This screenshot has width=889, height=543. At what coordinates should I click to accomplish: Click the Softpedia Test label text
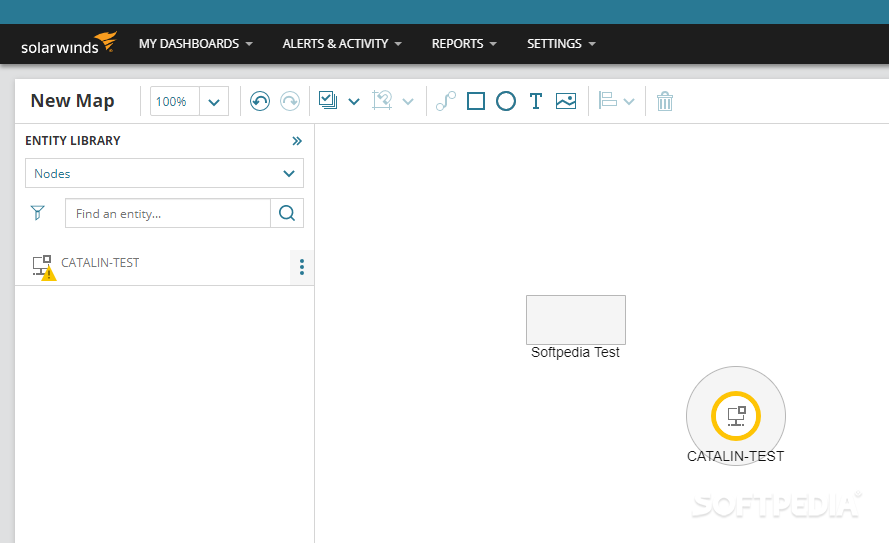point(575,353)
